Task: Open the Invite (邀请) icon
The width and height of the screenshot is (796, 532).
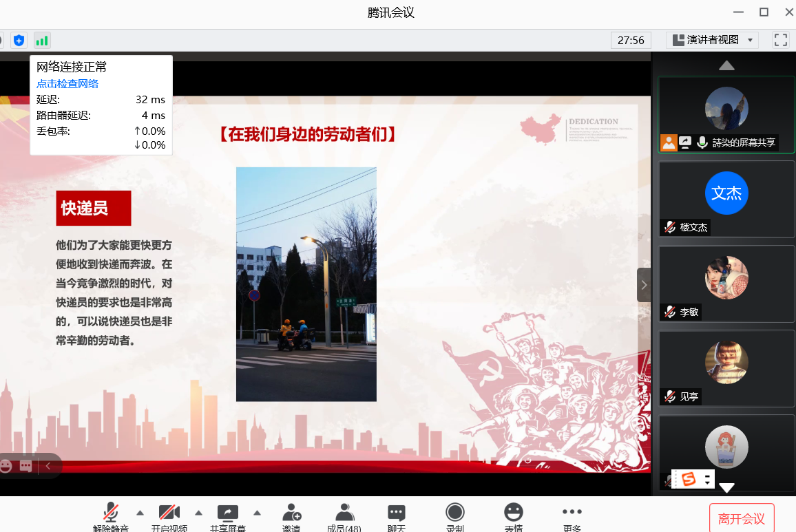Action: pyautogui.click(x=291, y=516)
